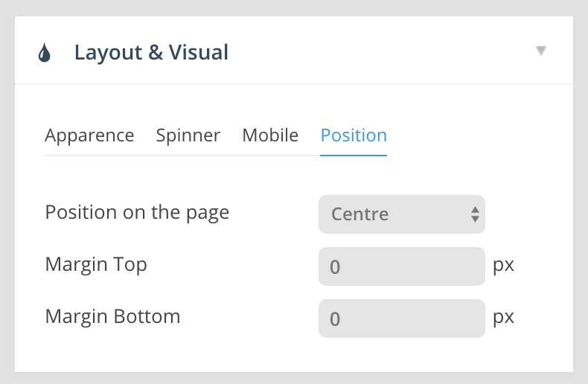Go to the Position tab
588x384 pixels.
click(354, 135)
